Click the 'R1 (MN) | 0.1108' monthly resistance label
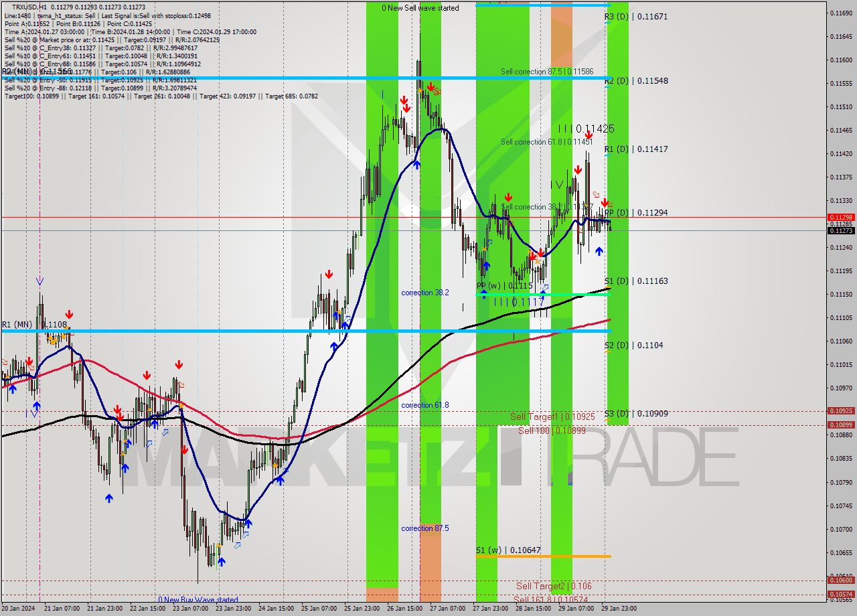Viewport: 857px width, 616px height. (34, 325)
